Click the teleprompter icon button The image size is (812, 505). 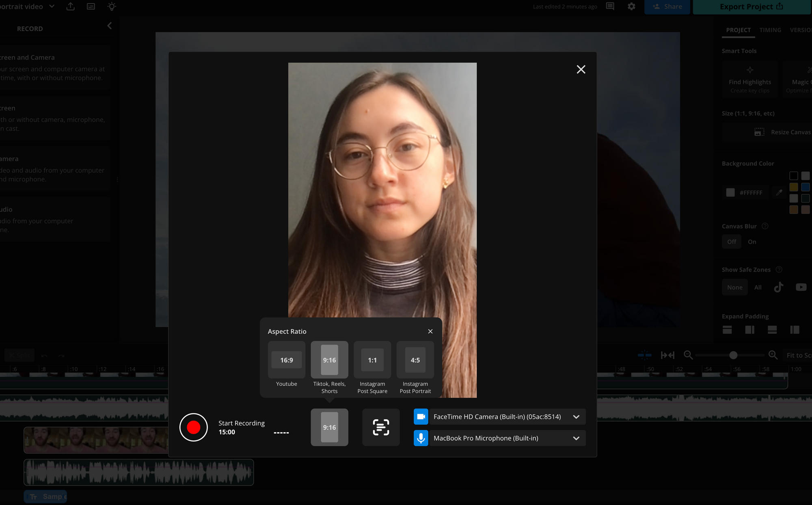point(381,427)
